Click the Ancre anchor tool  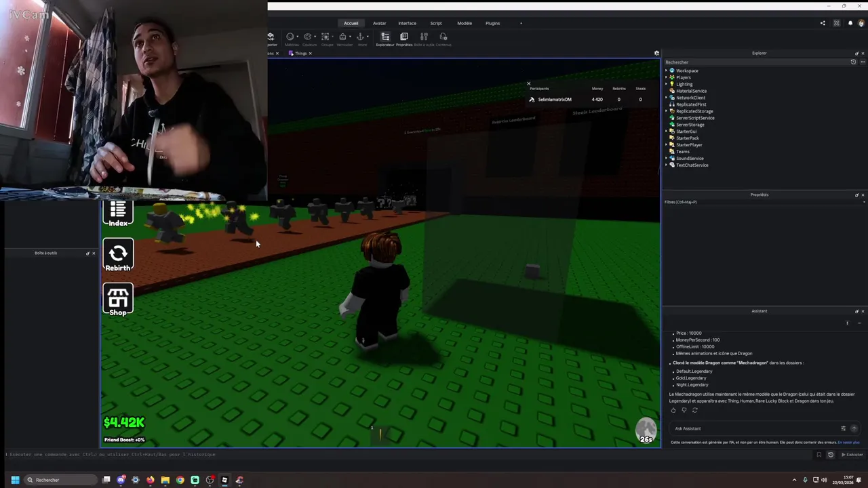tap(361, 39)
